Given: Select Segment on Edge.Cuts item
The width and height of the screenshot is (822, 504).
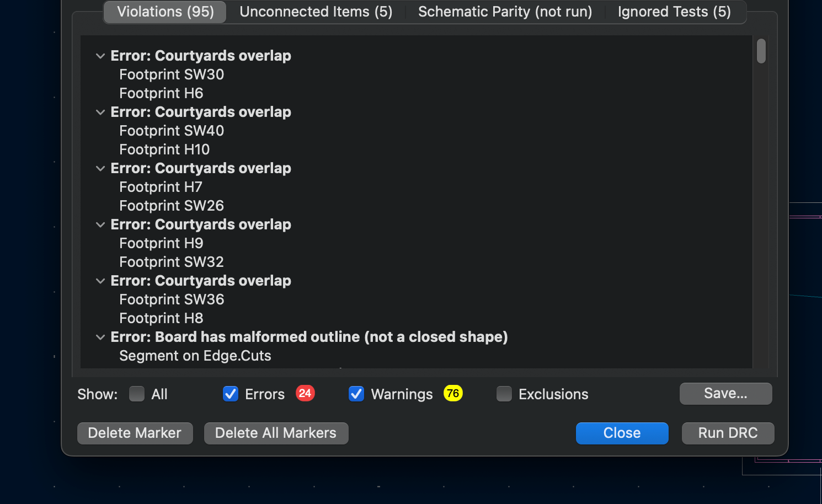Looking at the screenshot, I should click(195, 356).
